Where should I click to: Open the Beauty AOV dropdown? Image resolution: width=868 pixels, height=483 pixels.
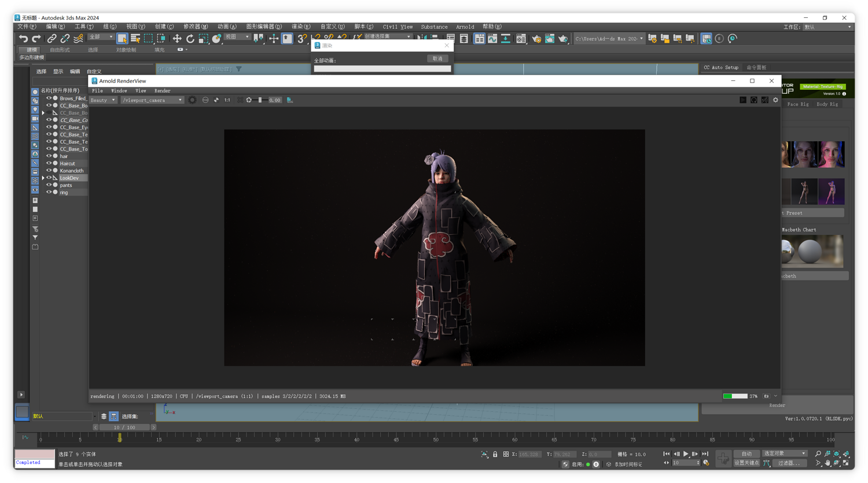[103, 100]
